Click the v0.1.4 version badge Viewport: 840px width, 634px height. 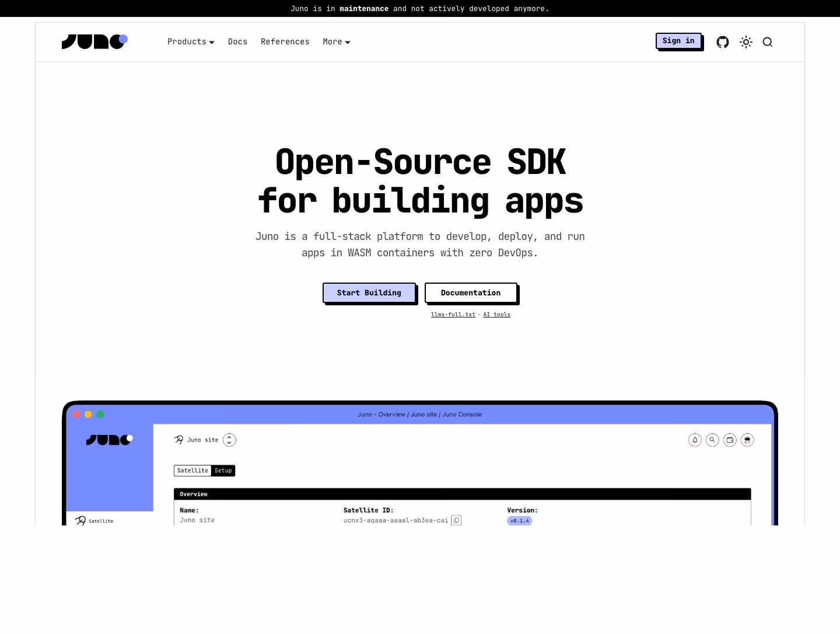[x=520, y=521]
